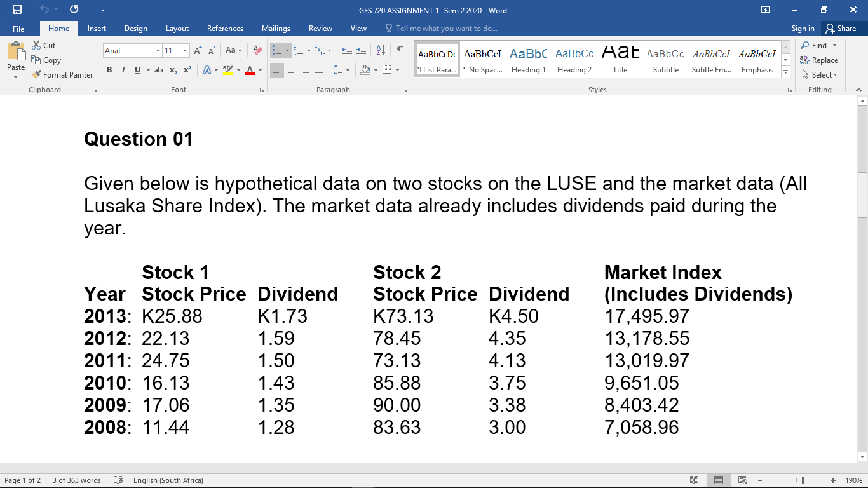Activate the Format Painter
Image resolution: width=868 pixels, height=488 pixels.
(x=62, y=74)
